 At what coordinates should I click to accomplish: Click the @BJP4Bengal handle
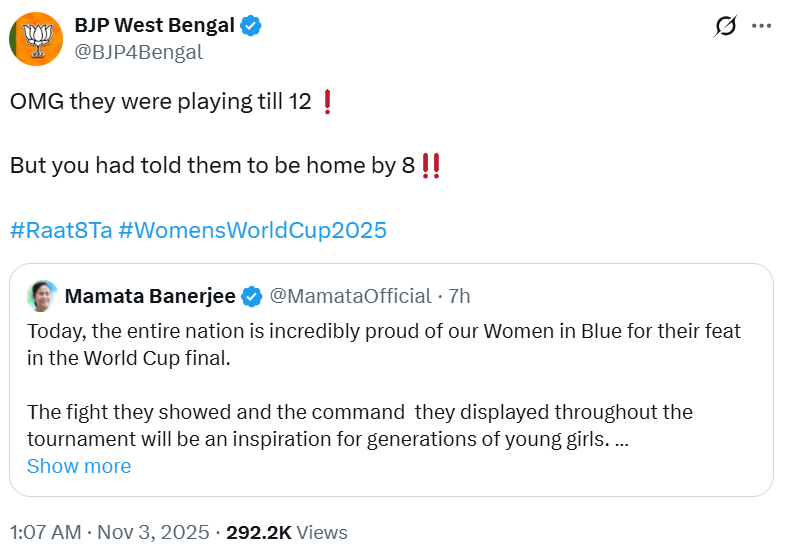tap(139, 52)
